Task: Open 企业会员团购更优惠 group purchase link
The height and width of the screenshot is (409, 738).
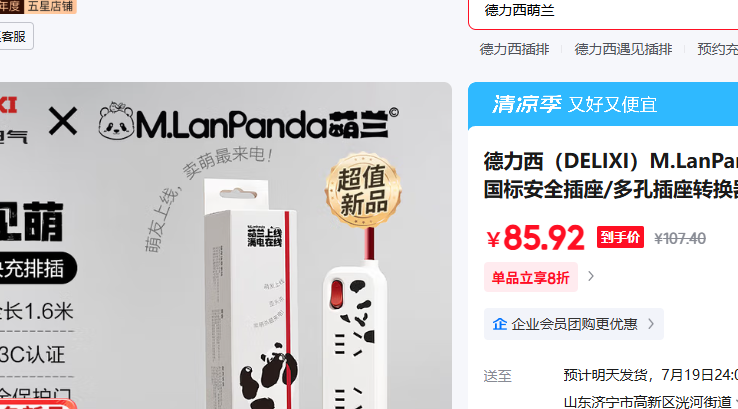Action: click(574, 324)
